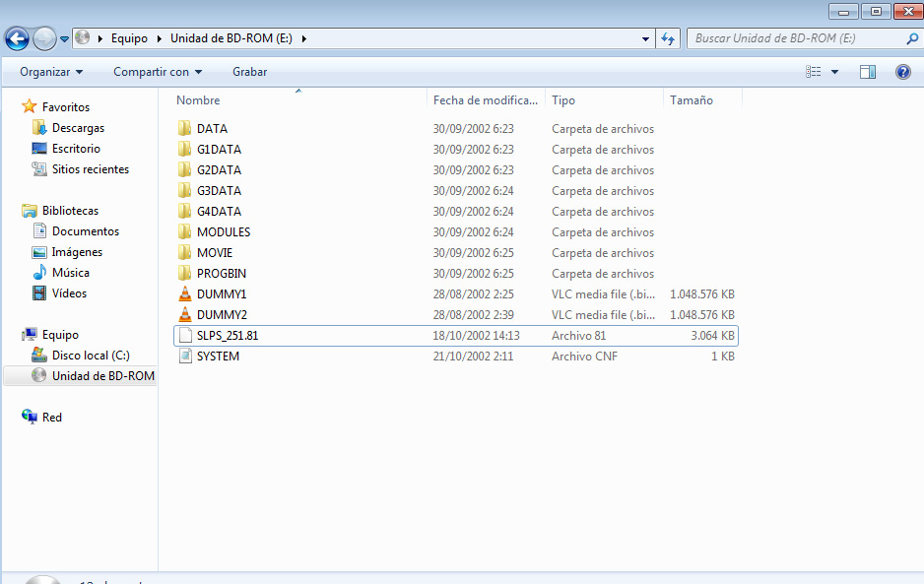Viewport: 924px width, 584px height.
Task: Open the Vídeos library
Action: tap(69, 292)
